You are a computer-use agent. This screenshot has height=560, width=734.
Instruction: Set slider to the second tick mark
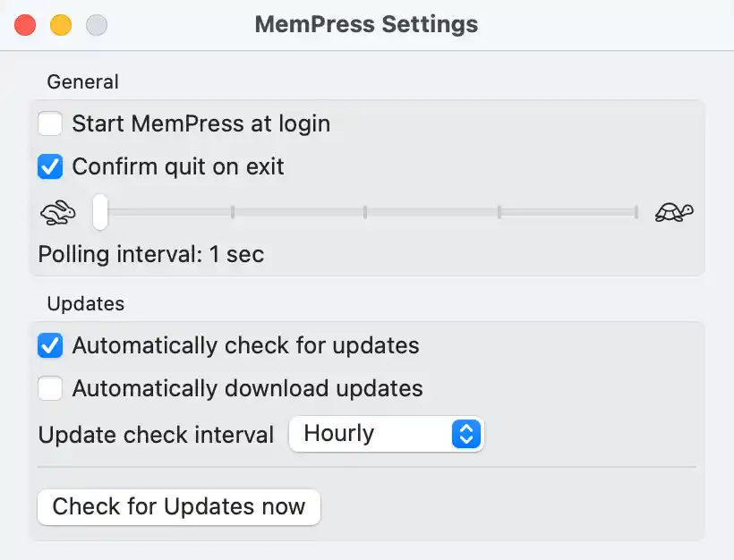233,212
